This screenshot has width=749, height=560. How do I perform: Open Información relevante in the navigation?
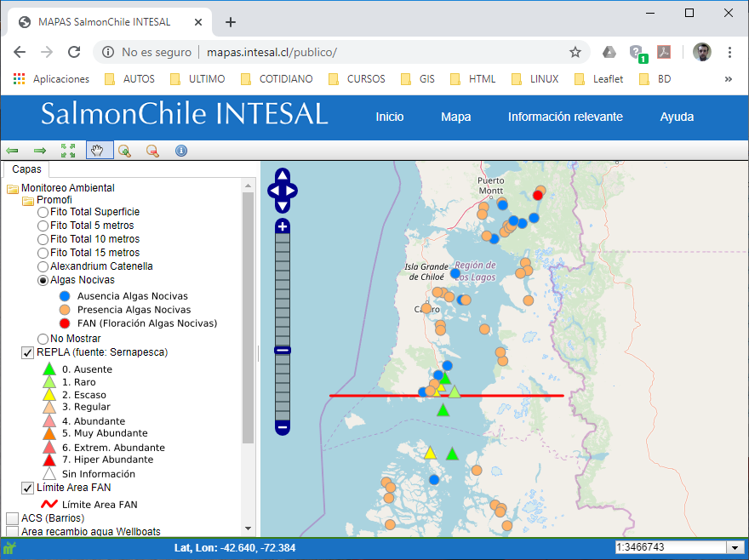pos(565,117)
